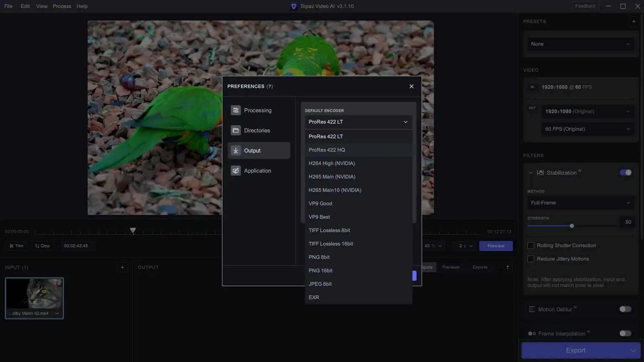The height and width of the screenshot is (362, 644).
Task: Open the 60 FPS (Original) dropdown
Action: point(588,129)
